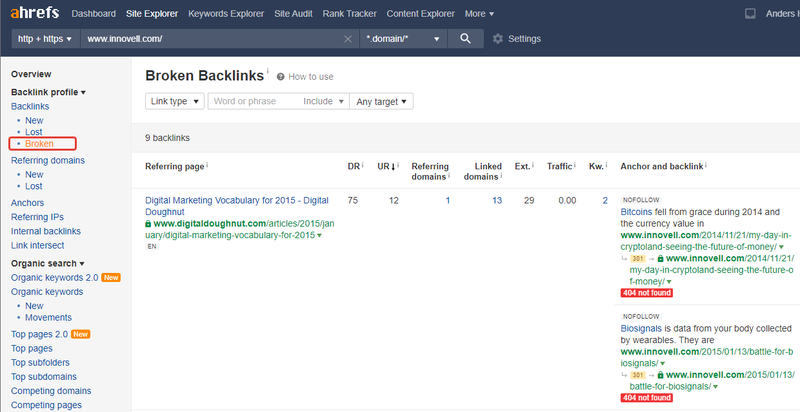Click the info icon next to DR

(364, 166)
